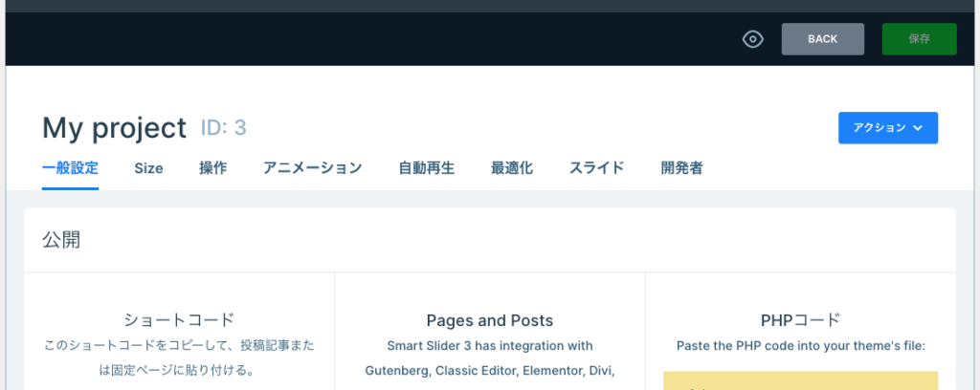Open the 操作 tab

click(x=212, y=168)
